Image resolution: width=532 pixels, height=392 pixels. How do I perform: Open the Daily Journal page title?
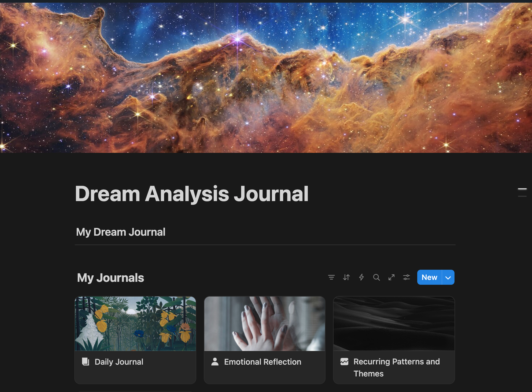119,362
